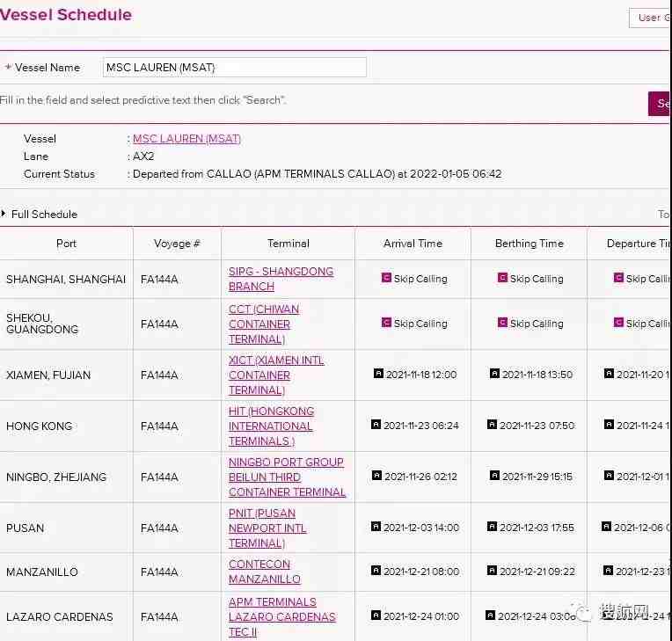Click the Voyage # column header
This screenshot has height=641, width=672.
(177, 244)
